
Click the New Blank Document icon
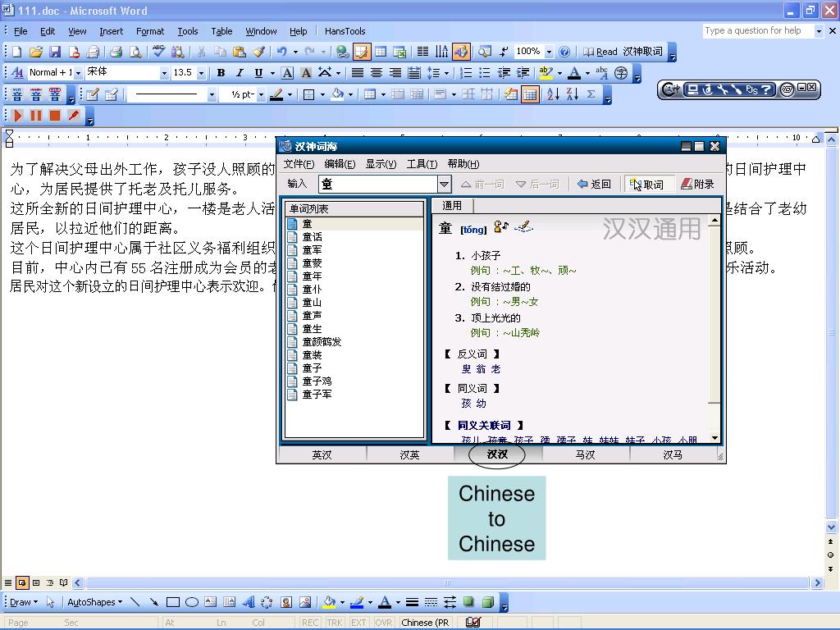[x=16, y=52]
